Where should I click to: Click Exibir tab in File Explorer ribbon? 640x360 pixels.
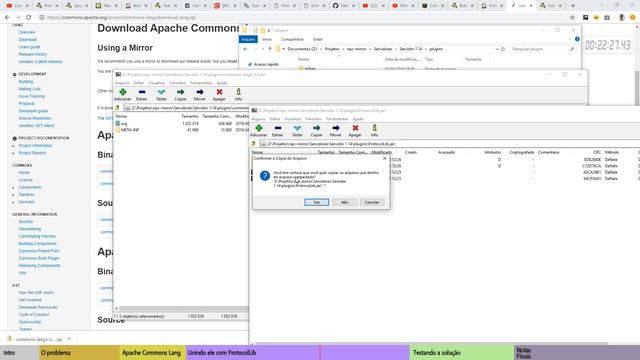(318, 39)
